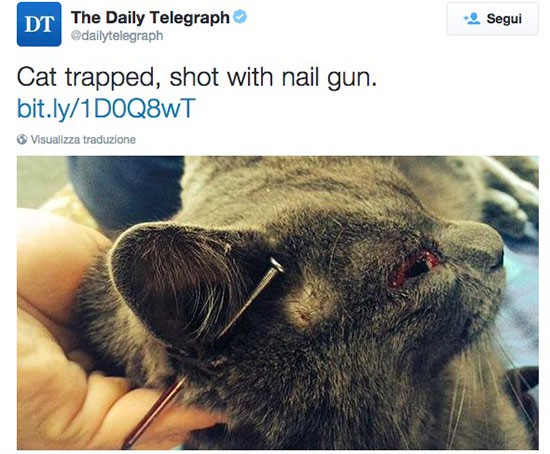Tap the word Segui on the follow button

click(x=504, y=19)
